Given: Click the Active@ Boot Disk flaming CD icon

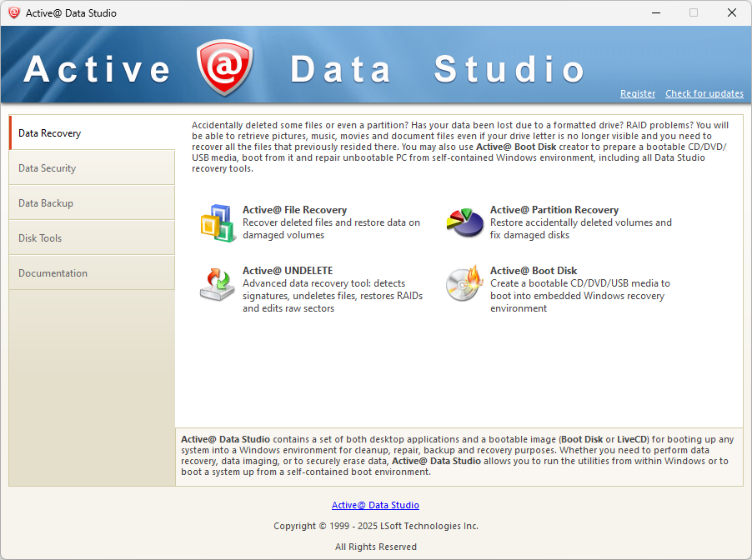Looking at the screenshot, I should pyautogui.click(x=464, y=284).
